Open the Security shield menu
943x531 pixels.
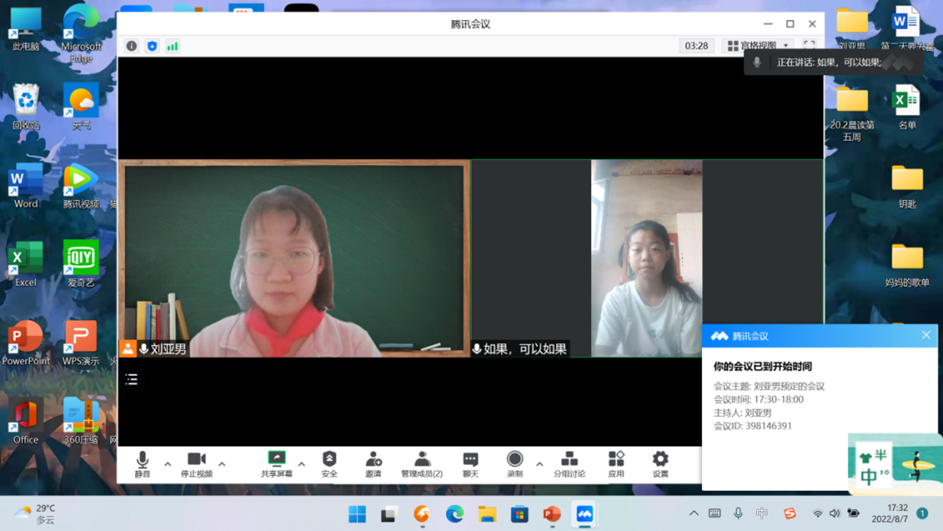[329, 463]
